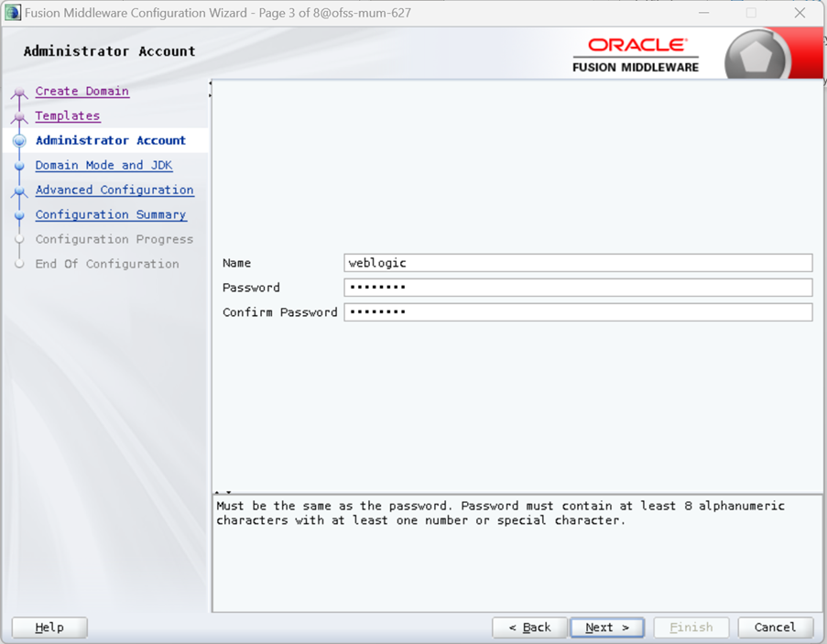Screen dimensions: 827x644
Task: Click into the Password input field
Action: (577, 288)
